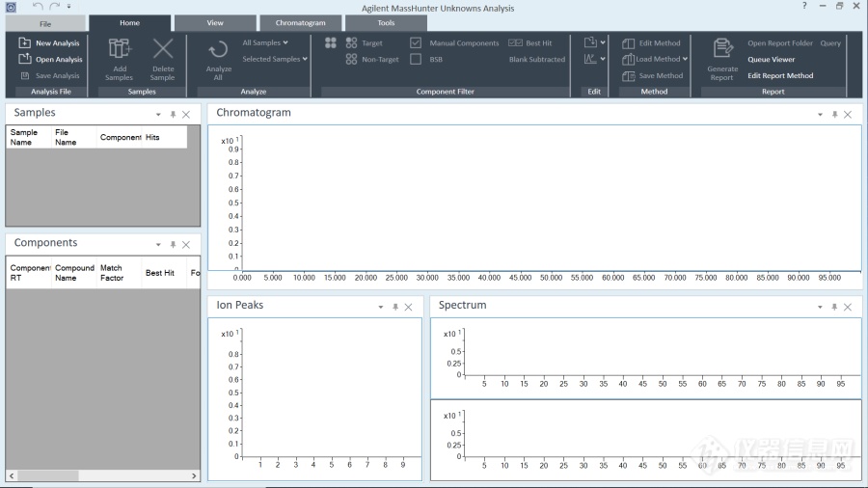Screen dimensions: 868x488
Task: Open the Load Method dropdown arrow
Action: tap(685, 59)
